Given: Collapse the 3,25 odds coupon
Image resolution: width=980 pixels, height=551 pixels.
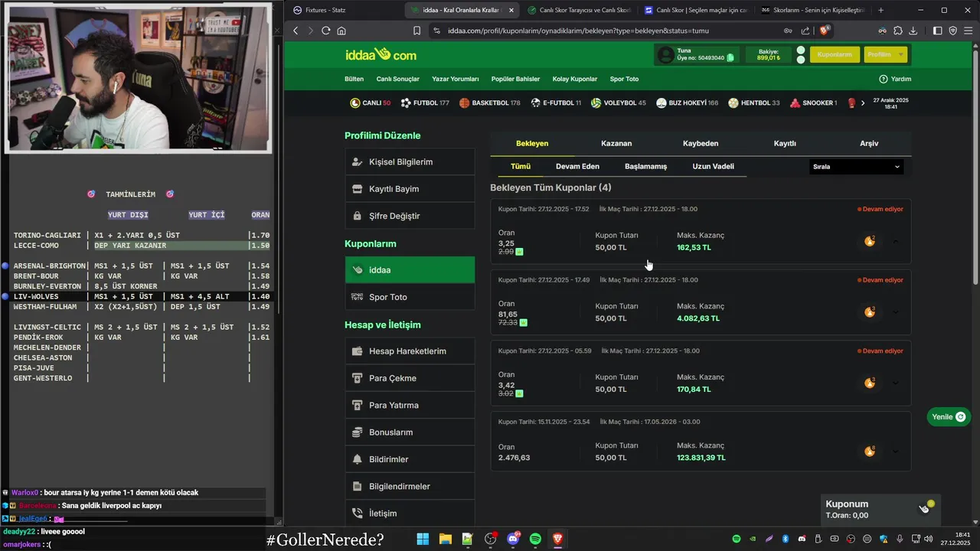Looking at the screenshot, I should (896, 241).
